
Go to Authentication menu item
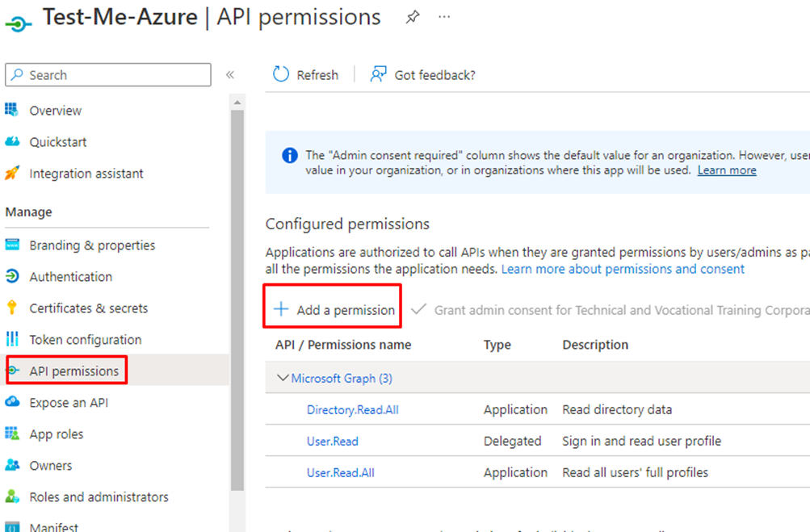(x=71, y=277)
